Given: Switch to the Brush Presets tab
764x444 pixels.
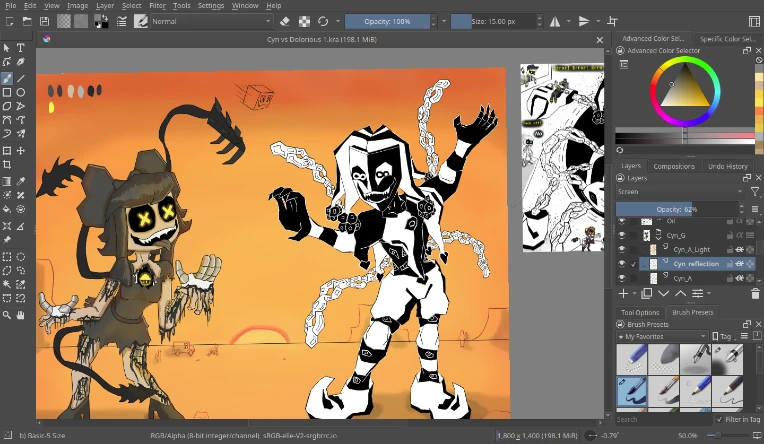Looking at the screenshot, I should tap(692, 313).
